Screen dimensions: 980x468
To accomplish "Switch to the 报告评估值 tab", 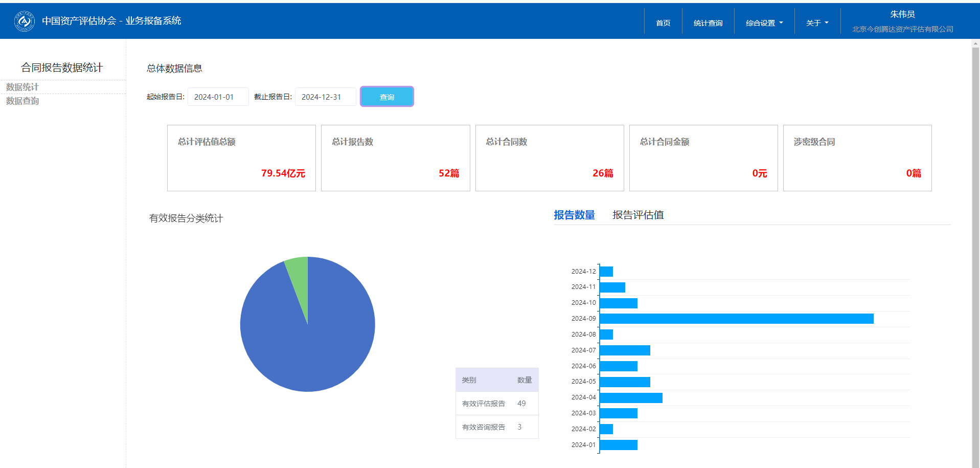I will click(638, 215).
